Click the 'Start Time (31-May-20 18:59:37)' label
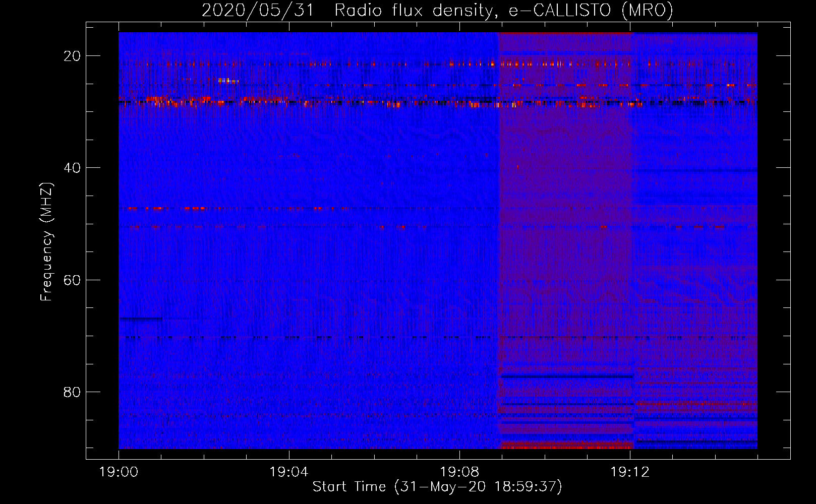 (437, 487)
